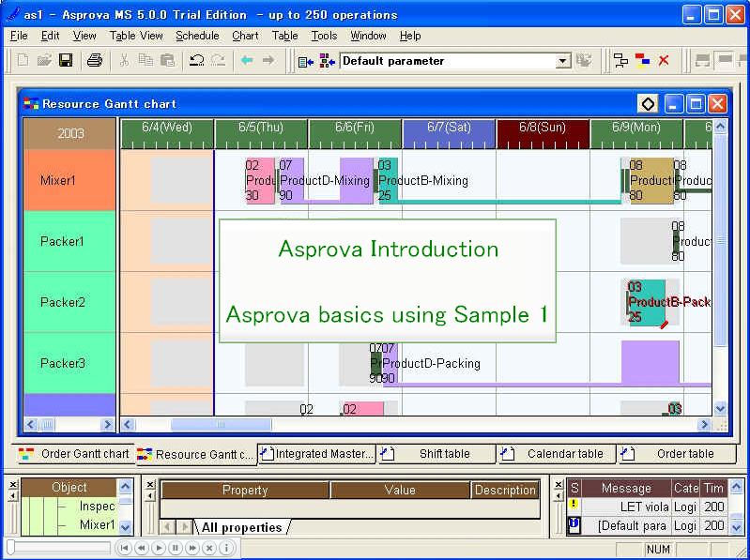750x560 pixels.
Task: Click the Redo toolbar icon
Action: [218, 60]
